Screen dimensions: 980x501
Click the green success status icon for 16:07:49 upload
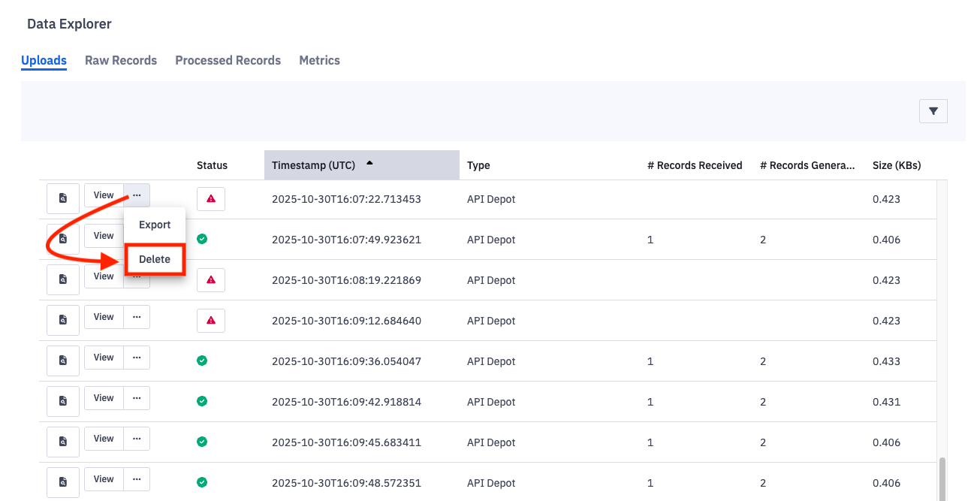pyautogui.click(x=201, y=239)
